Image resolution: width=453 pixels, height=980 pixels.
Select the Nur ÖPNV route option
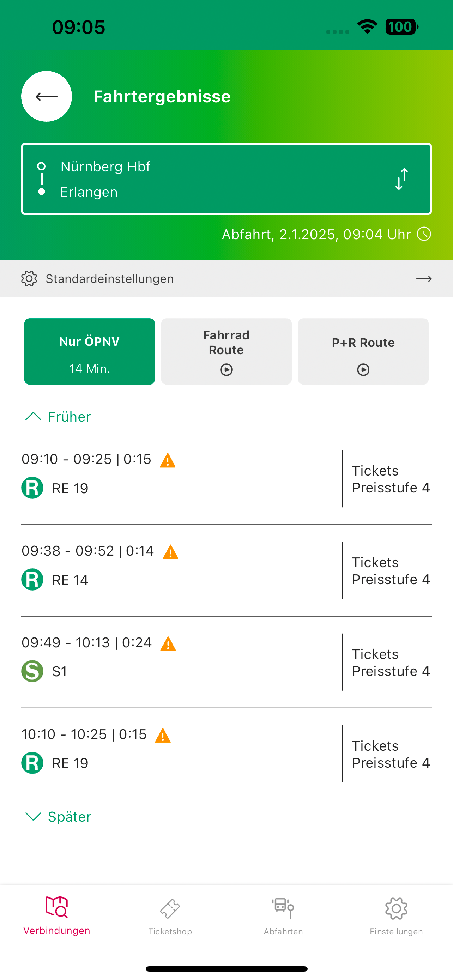click(89, 351)
